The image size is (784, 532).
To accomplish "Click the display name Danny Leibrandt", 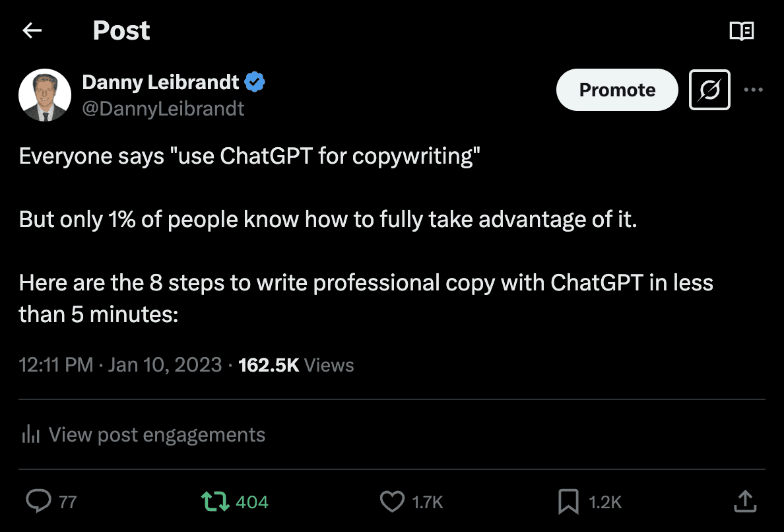I will point(160,82).
